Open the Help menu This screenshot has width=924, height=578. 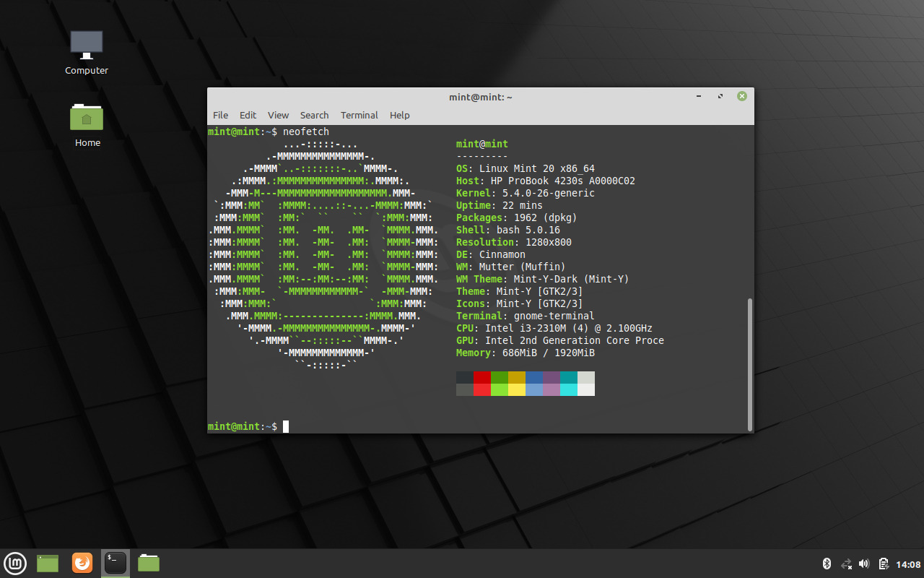click(x=399, y=115)
